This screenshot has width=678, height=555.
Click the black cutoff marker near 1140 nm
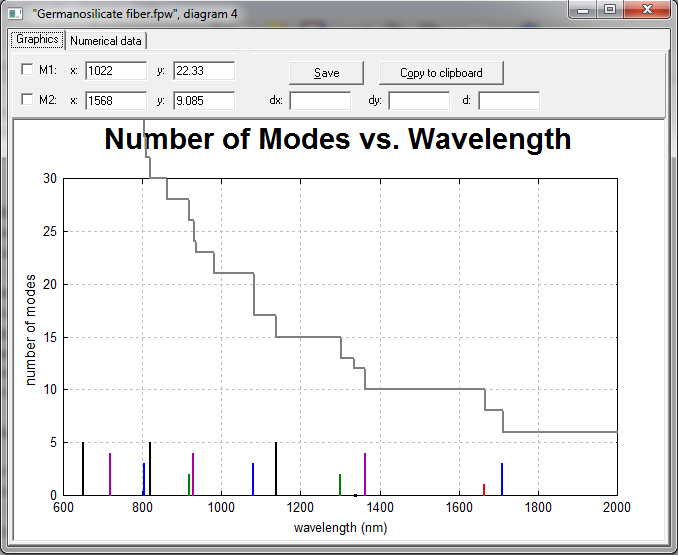[276, 469]
